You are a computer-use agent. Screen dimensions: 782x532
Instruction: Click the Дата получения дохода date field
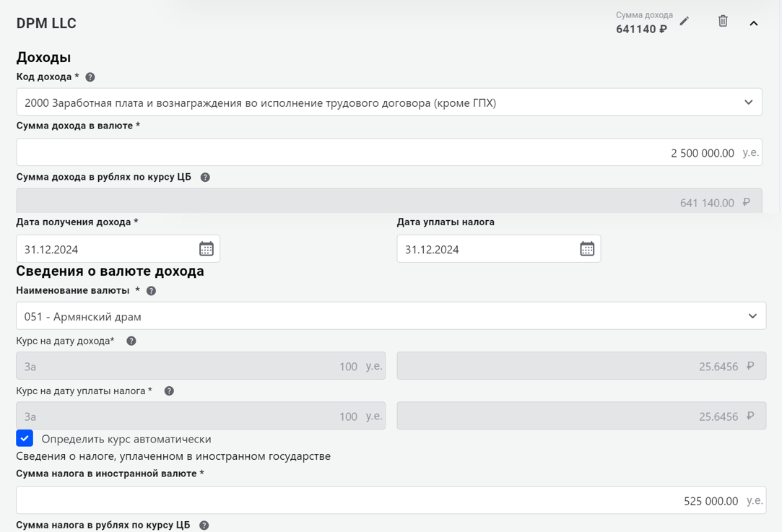[x=105, y=249]
